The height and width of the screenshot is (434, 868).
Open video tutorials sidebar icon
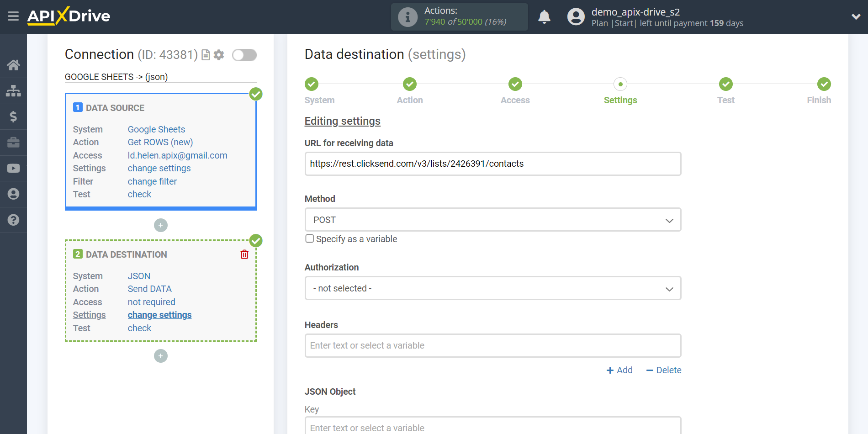[x=13, y=168]
